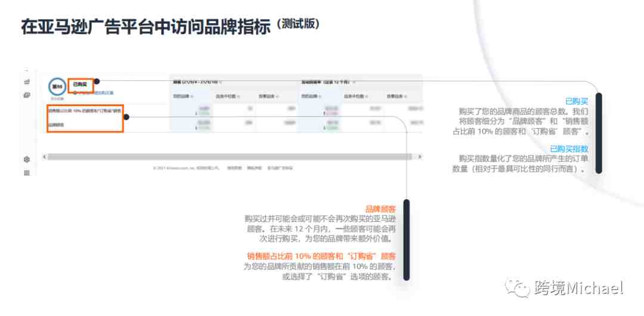
Task: Open the 使用条款 footer link
Action: click(x=234, y=168)
